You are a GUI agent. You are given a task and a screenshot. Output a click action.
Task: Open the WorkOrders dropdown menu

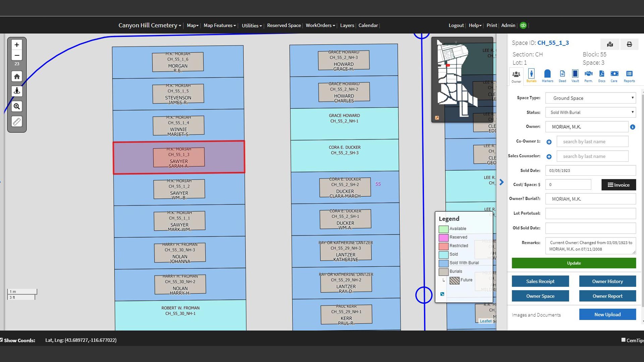click(x=320, y=25)
